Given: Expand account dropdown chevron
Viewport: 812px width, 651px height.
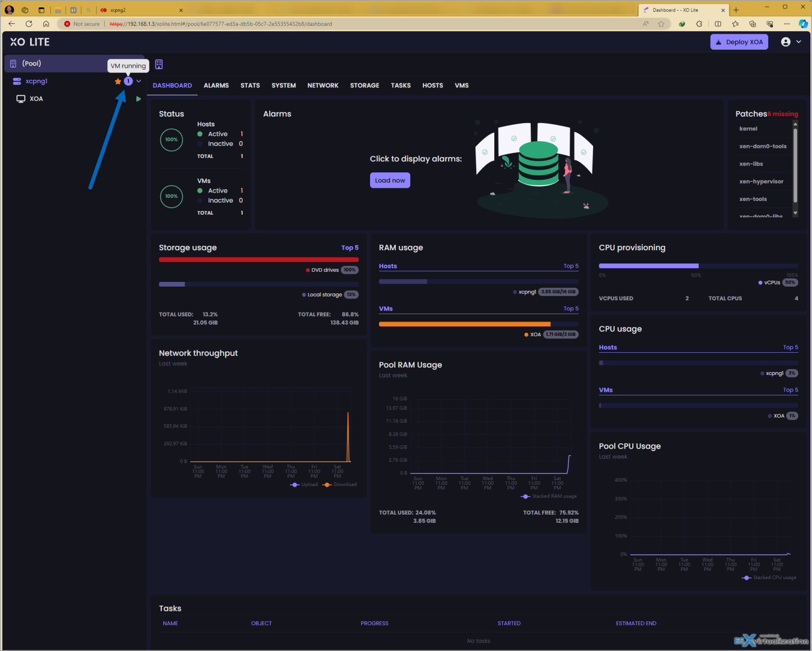Looking at the screenshot, I should [x=799, y=42].
